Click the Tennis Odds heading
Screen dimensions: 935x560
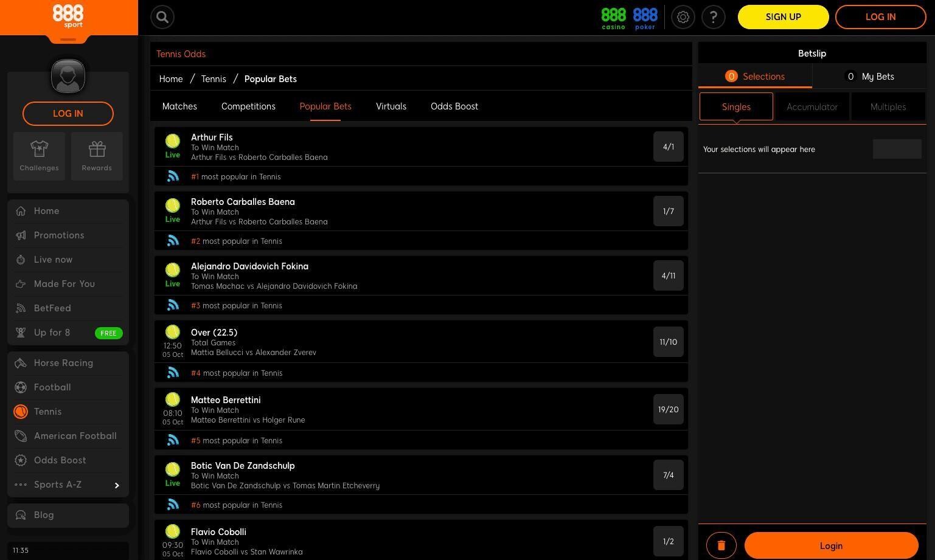coord(181,54)
